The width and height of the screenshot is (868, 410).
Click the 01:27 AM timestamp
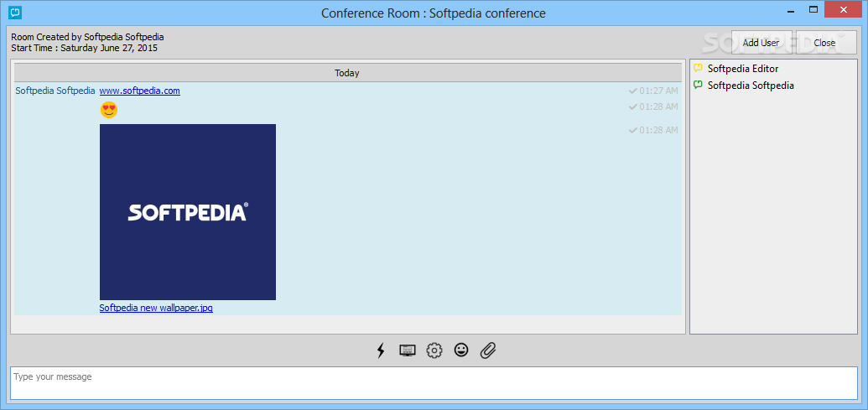point(658,91)
